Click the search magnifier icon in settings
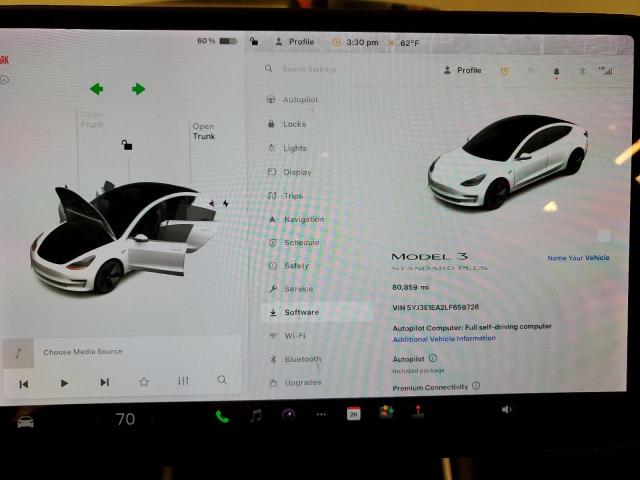Screen dimensions: 640x480 [268, 69]
